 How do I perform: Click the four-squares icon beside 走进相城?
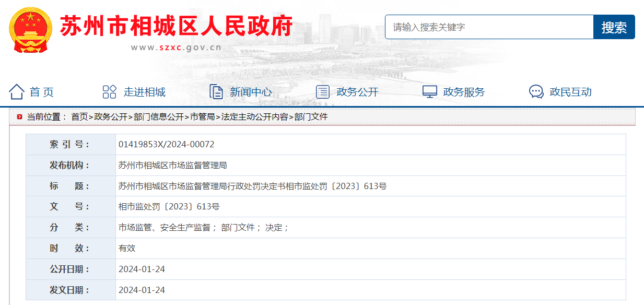pos(109,92)
